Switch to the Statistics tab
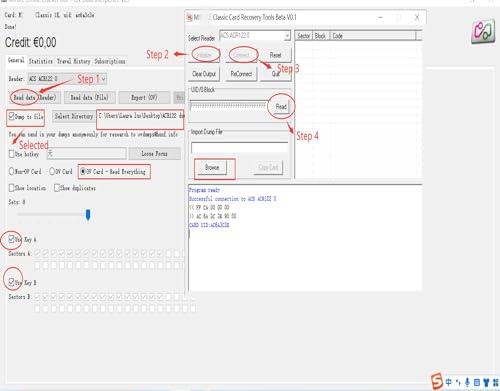The height and width of the screenshot is (391, 500). [41, 61]
